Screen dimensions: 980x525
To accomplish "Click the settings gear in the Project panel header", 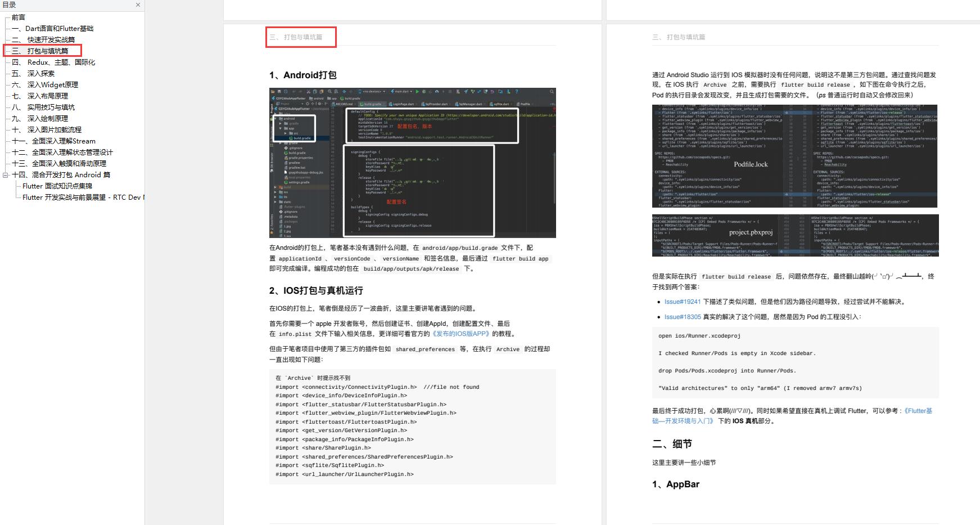I will tap(319, 104).
